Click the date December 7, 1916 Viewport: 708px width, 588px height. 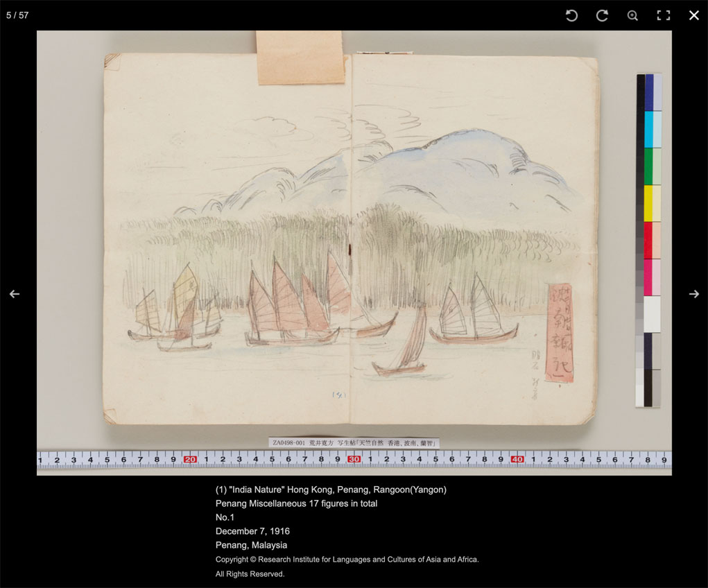pos(252,531)
